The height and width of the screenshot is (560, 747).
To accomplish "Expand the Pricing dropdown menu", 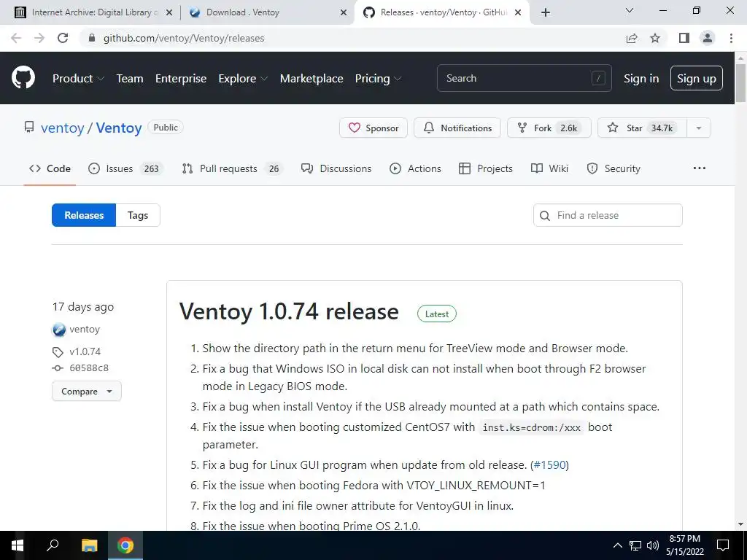I will [x=378, y=78].
